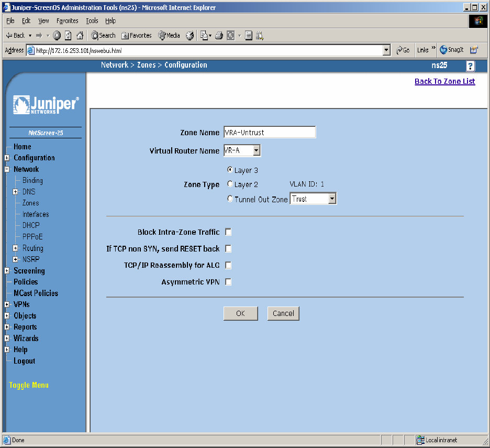Viewport: 490px width, 448px height.
Task: Select Layer 2 zone type
Action: 230,183
